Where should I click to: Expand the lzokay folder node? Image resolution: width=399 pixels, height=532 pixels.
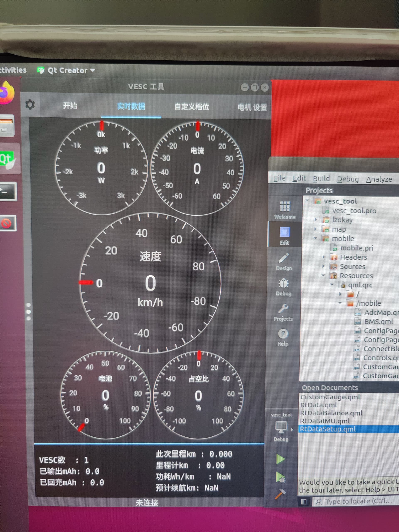click(316, 220)
